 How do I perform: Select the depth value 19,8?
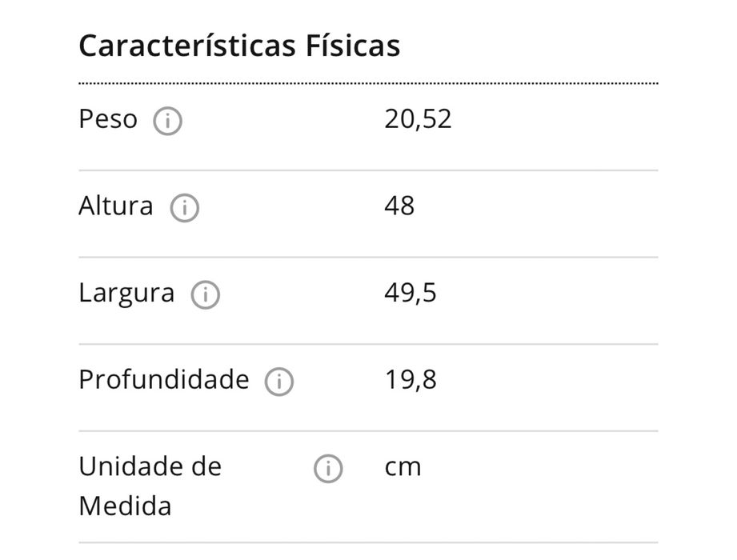(x=411, y=379)
